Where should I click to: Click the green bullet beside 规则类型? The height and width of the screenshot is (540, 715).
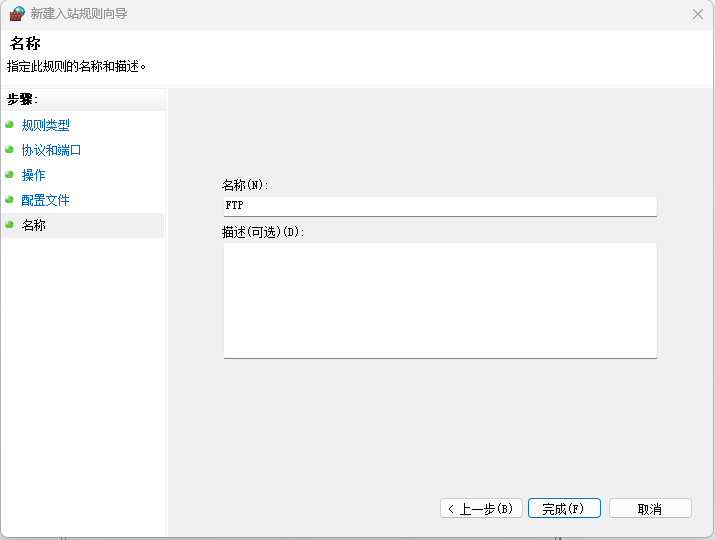click(9, 125)
